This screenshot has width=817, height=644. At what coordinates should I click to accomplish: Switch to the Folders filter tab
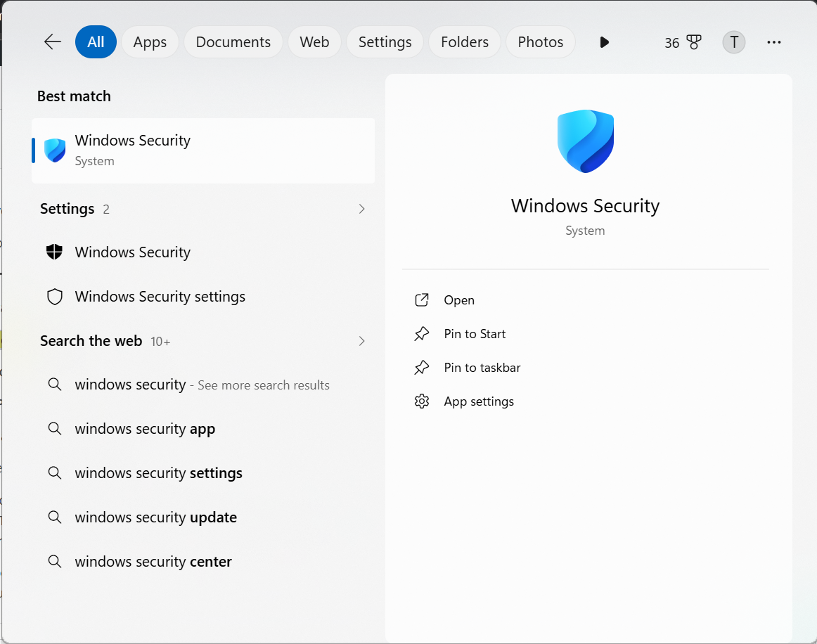click(465, 41)
